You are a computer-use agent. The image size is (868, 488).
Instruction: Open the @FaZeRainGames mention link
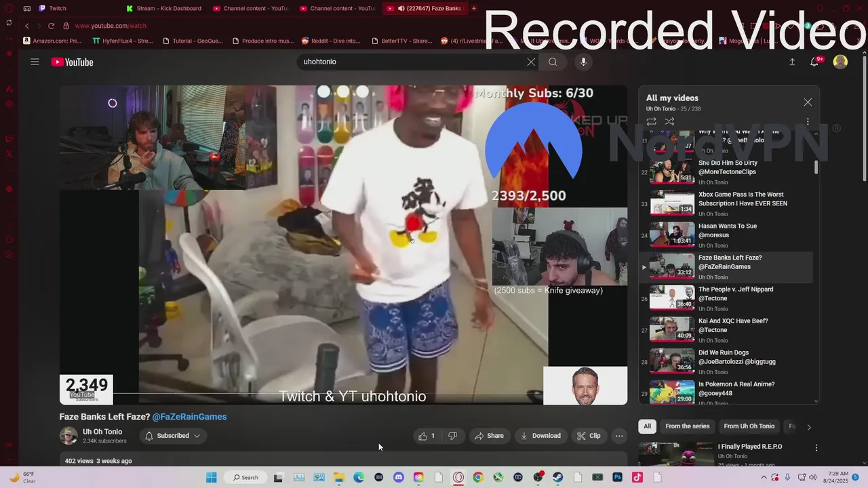pyautogui.click(x=189, y=417)
